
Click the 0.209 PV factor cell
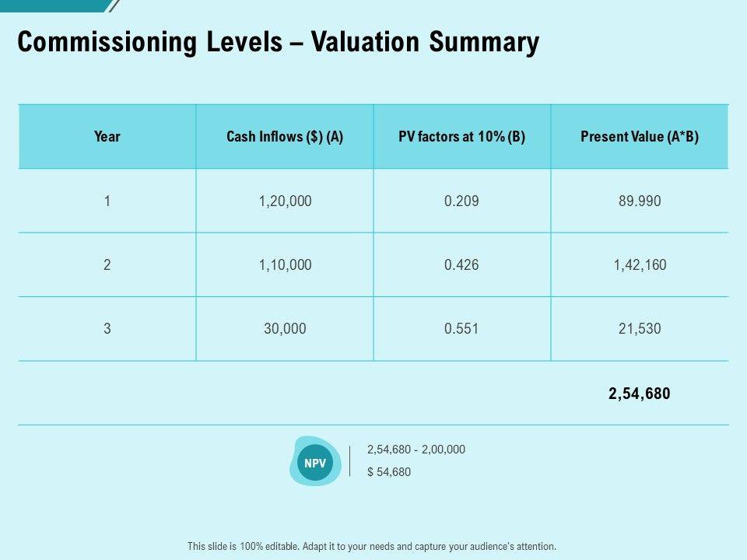pos(461,201)
